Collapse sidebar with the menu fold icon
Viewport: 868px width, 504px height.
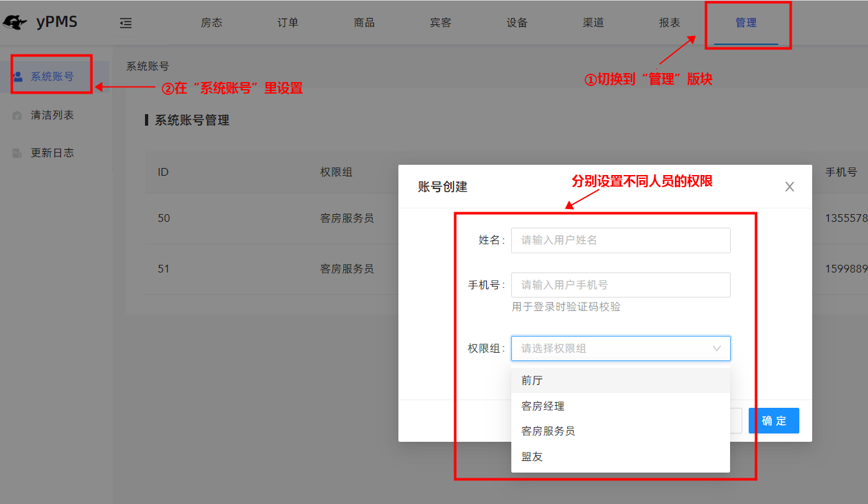pos(126,23)
